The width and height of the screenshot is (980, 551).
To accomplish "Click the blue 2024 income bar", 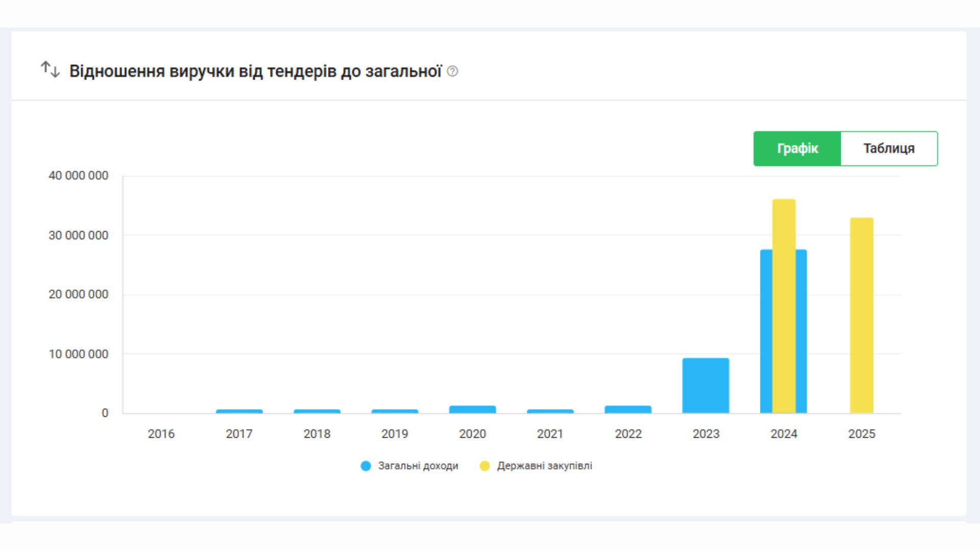I will coord(766,332).
